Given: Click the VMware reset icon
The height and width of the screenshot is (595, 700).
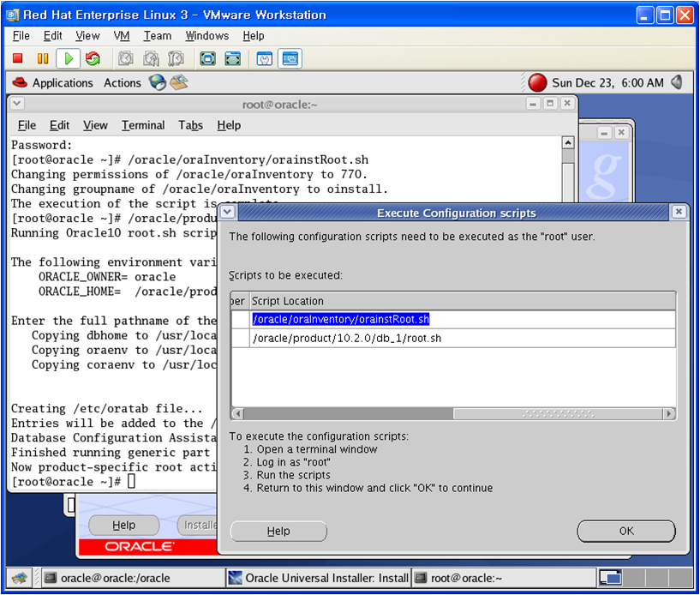Looking at the screenshot, I should tap(93, 58).
